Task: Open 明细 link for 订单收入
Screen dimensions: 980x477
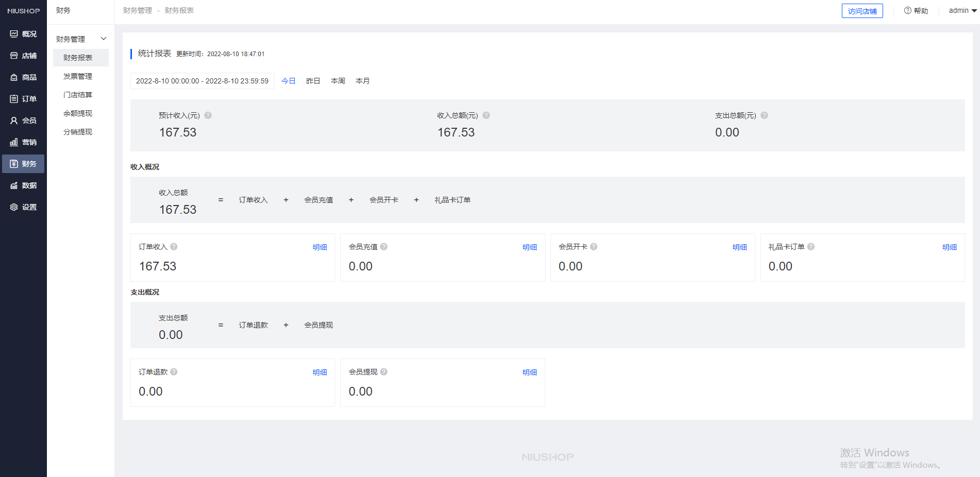Action: [320, 247]
